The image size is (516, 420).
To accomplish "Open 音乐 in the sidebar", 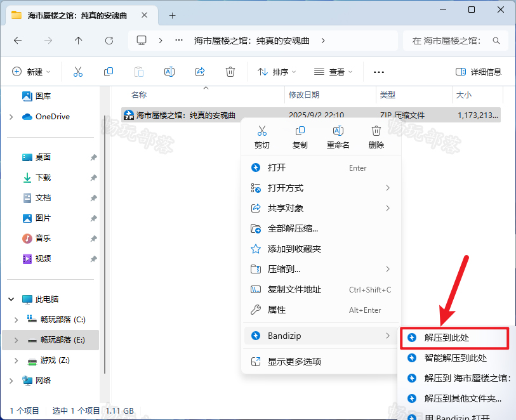I will tap(37, 239).
